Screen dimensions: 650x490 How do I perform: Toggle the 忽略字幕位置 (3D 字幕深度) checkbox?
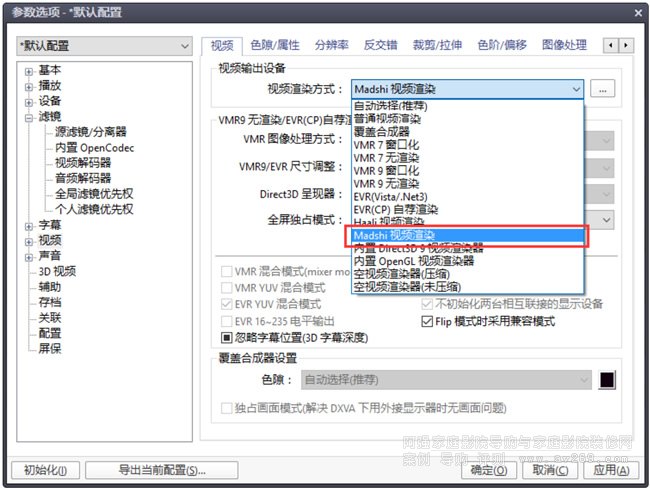click(226, 338)
